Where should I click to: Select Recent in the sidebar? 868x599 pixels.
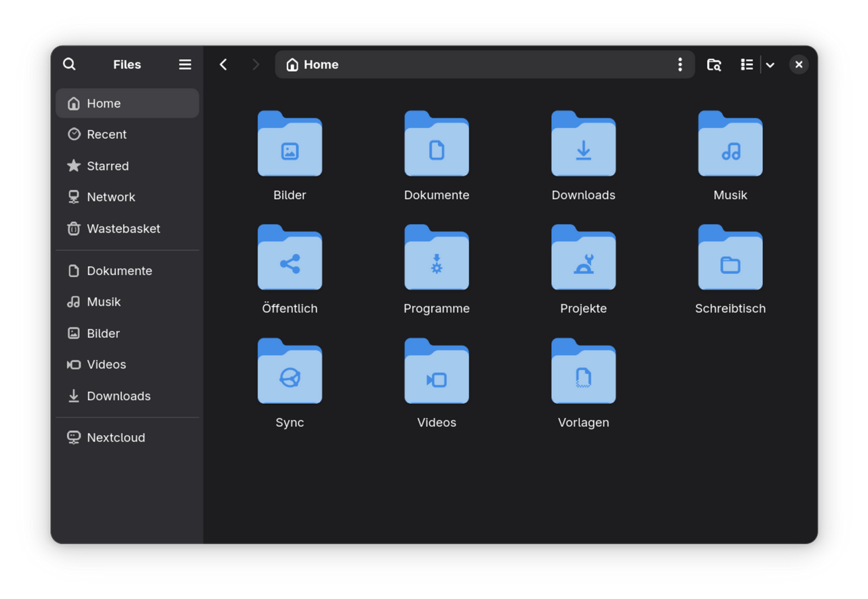point(106,134)
